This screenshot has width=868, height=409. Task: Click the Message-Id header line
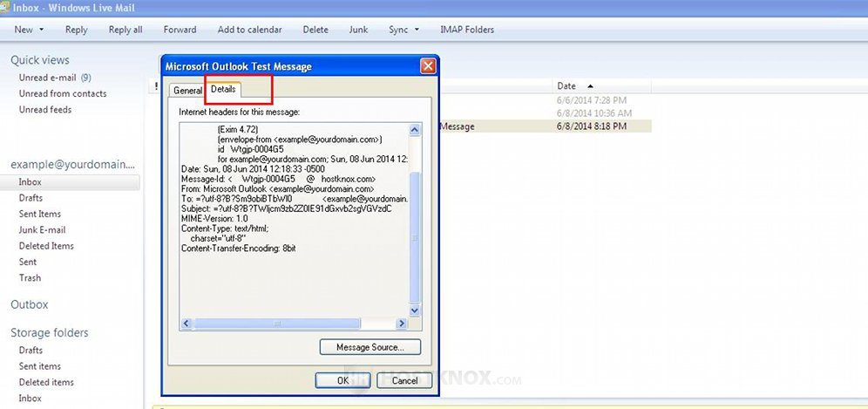pos(279,179)
